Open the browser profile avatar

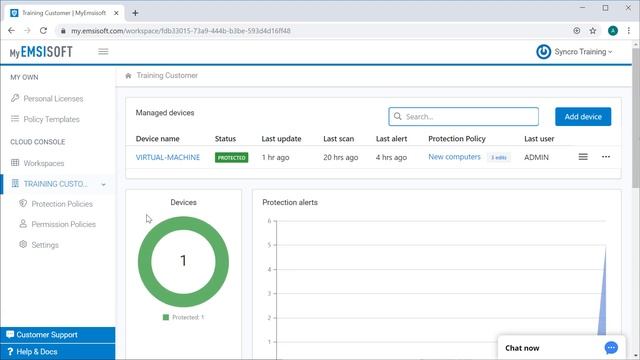click(613, 31)
